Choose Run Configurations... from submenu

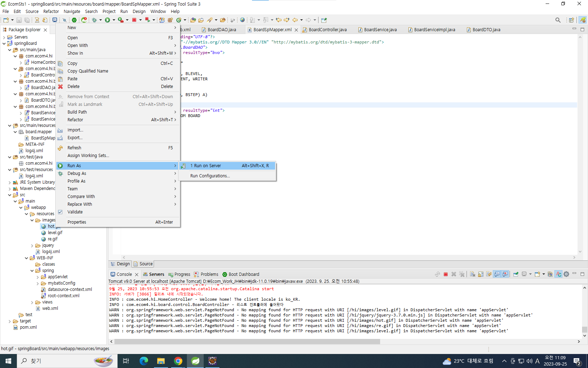[x=227, y=176]
